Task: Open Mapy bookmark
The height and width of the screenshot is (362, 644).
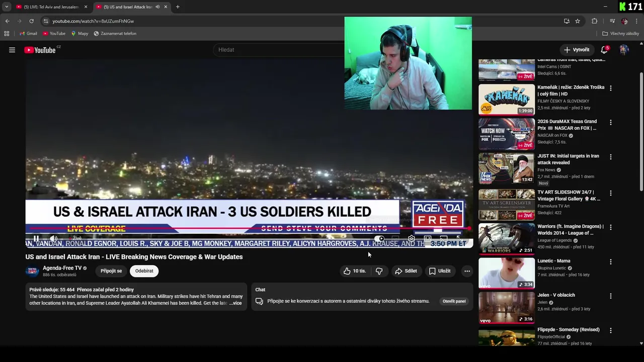Action: (x=79, y=34)
